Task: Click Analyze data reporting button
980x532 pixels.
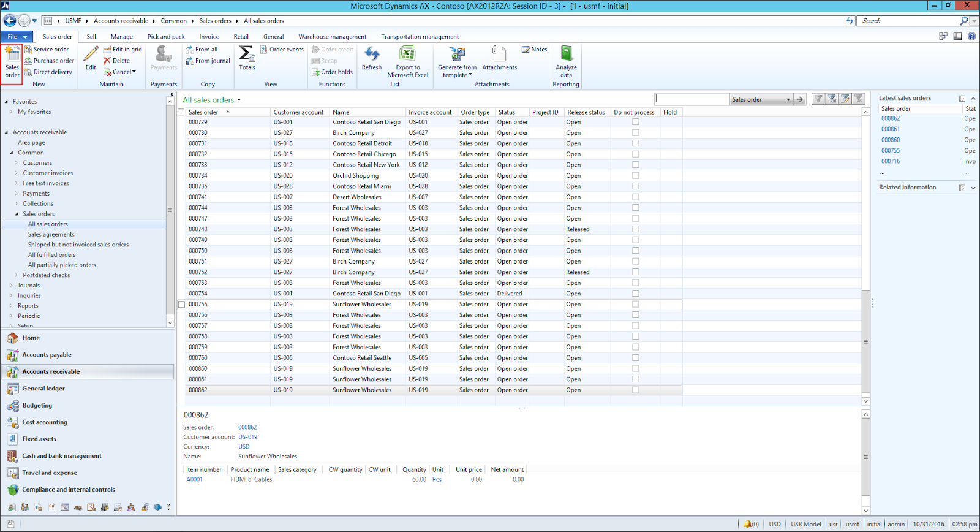Action: [x=566, y=62]
